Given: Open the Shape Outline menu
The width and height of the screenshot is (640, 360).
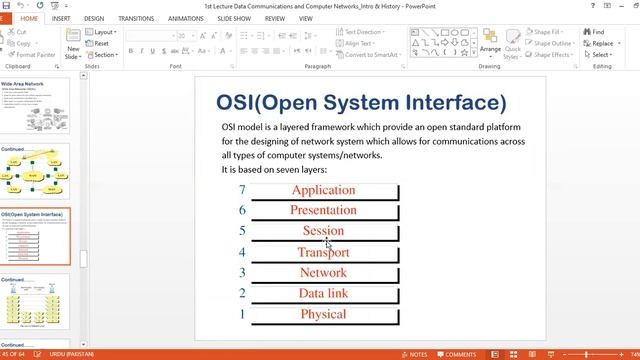Looking at the screenshot, I should click(x=550, y=43).
